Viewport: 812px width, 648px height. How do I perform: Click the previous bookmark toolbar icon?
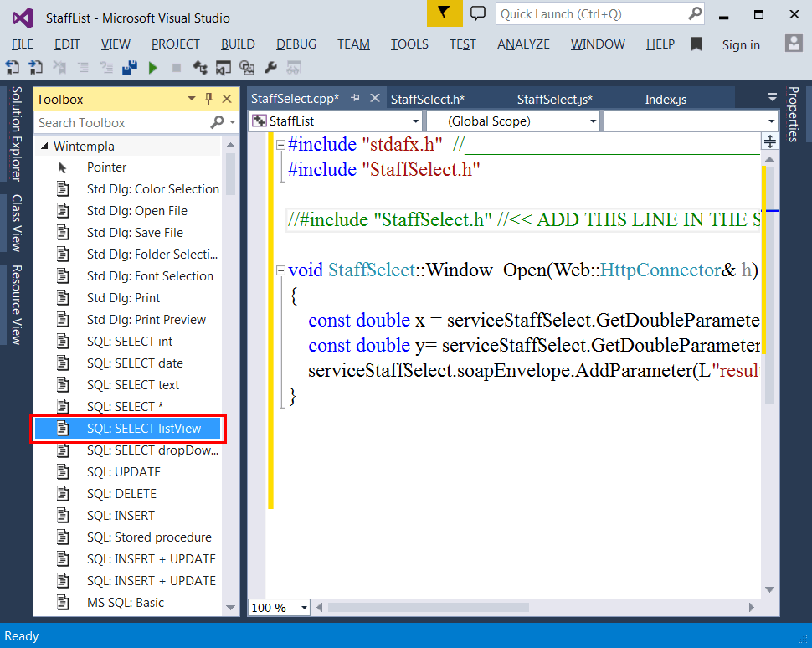click(12, 67)
